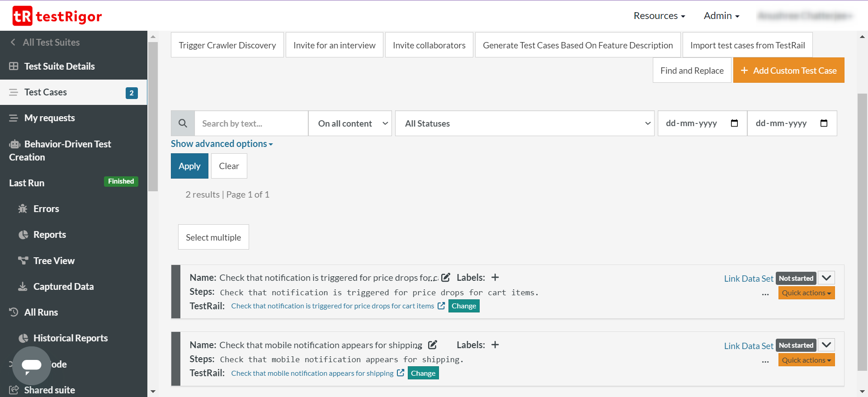This screenshot has height=397, width=868.
Task: Click the search magnifier icon
Action: (x=183, y=123)
